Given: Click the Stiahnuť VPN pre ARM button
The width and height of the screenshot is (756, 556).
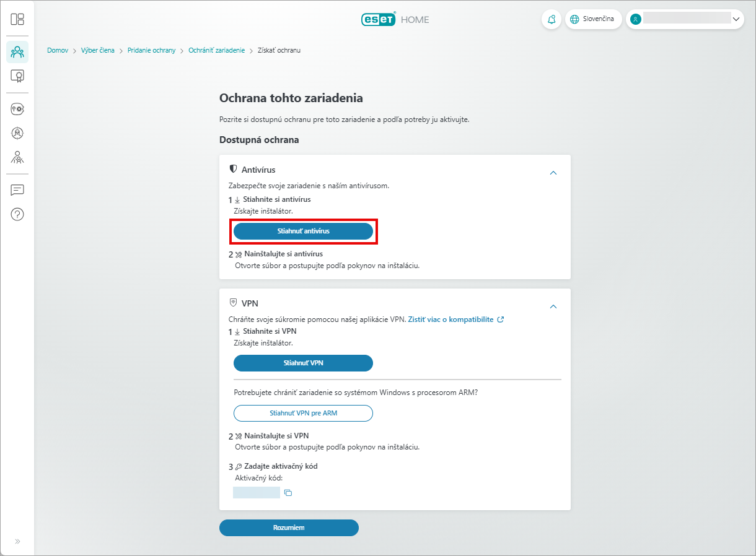Looking at the screenshot, I should tap(303, 413).
